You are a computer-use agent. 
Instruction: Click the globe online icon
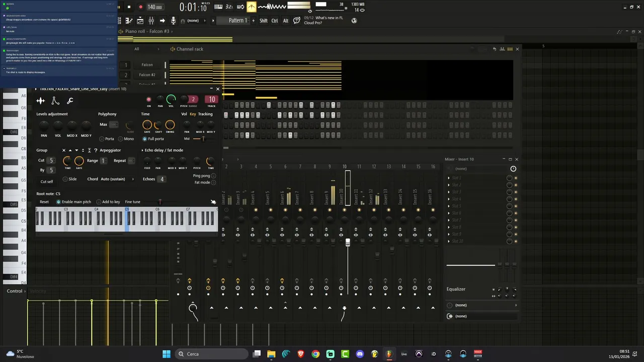[x=354, y=21]
